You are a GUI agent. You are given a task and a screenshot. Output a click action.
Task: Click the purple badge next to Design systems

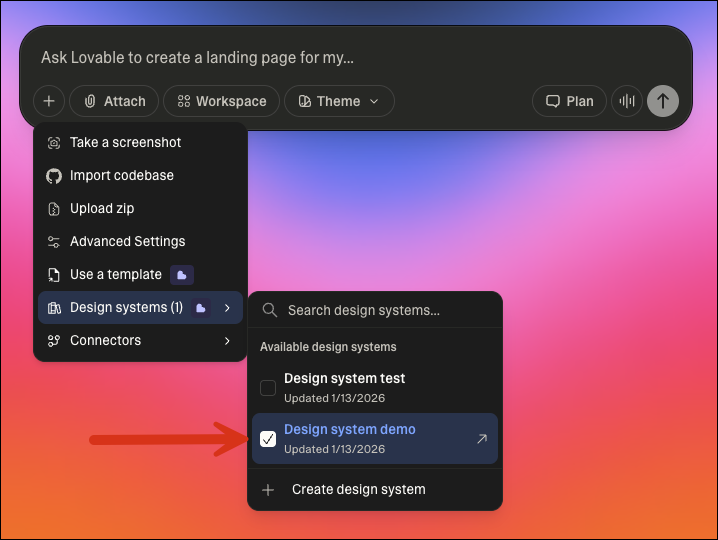coord(201,308)
